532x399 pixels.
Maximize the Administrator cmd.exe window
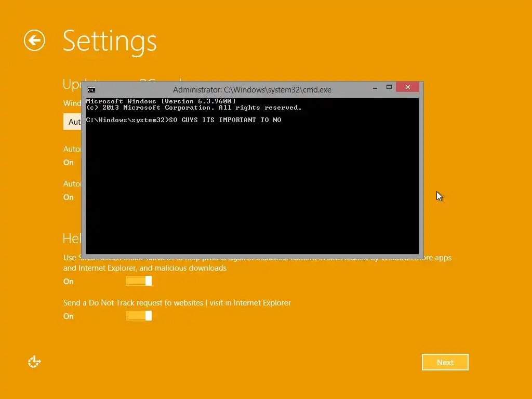click(x=389, y=87)
